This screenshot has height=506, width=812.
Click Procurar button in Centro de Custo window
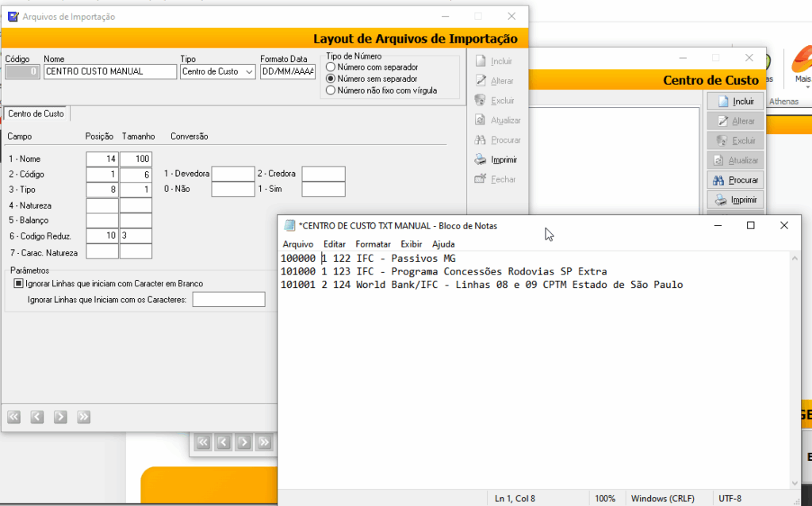tap(735, 180)
